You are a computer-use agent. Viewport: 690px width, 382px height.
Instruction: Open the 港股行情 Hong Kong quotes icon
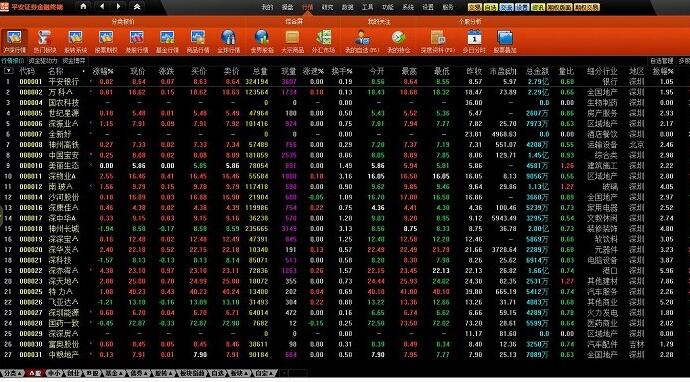137,41
